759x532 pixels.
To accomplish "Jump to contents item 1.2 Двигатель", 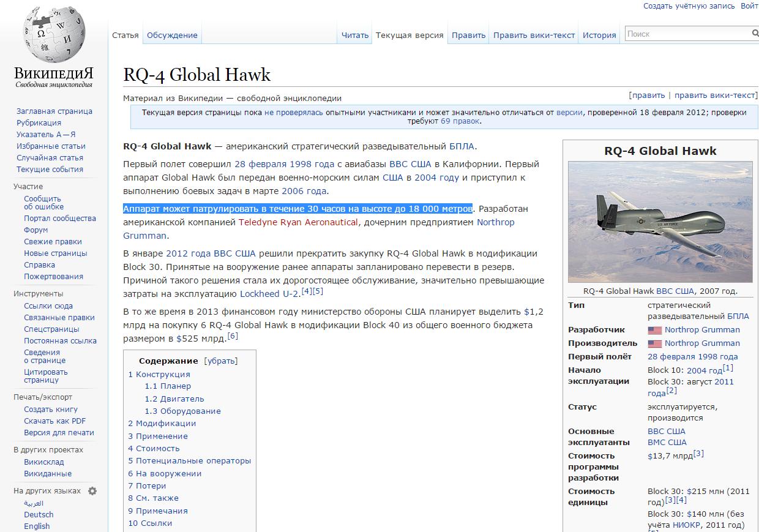I will click(x=174, y=399).
